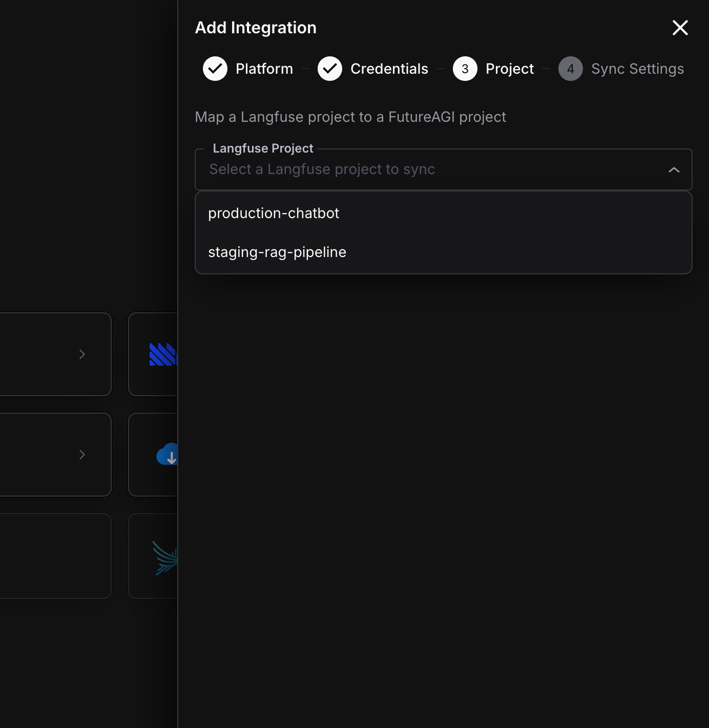This screenshot has width=709, height=728.
Task: Click the numbered circle for step 3 Project
Action: point(465,68)
